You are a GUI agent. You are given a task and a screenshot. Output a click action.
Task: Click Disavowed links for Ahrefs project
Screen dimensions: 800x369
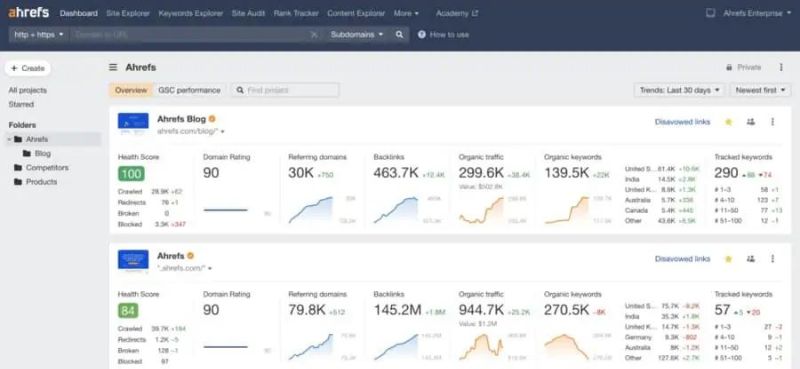tap(682, 259)
